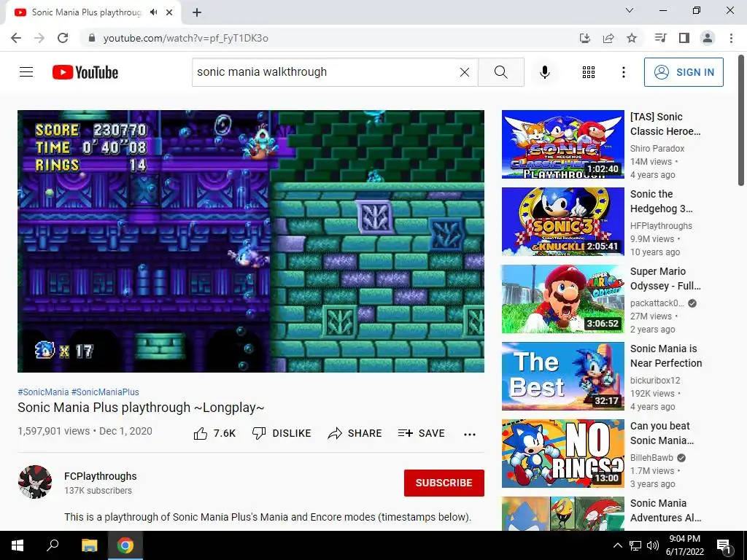Save video to a playlist

tap(421, 433)
